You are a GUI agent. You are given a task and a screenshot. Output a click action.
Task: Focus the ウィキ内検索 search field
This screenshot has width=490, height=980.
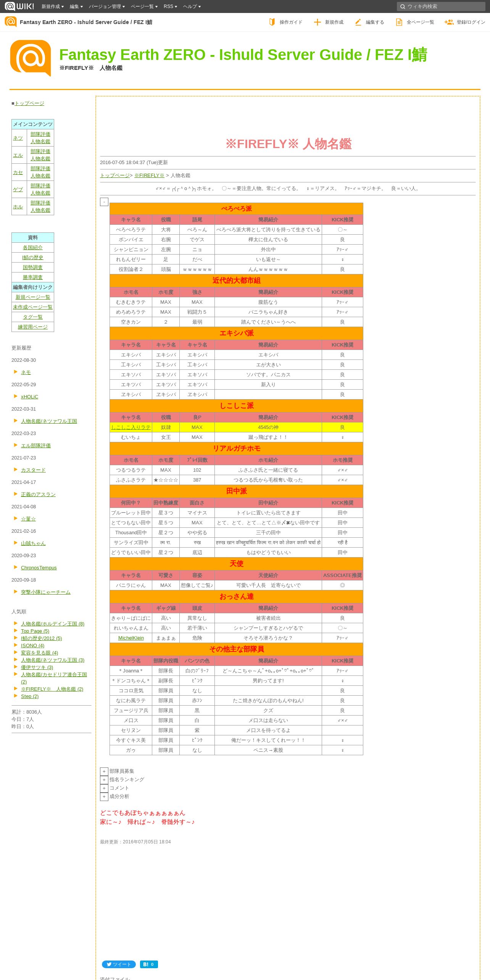(x=441, y=6)
